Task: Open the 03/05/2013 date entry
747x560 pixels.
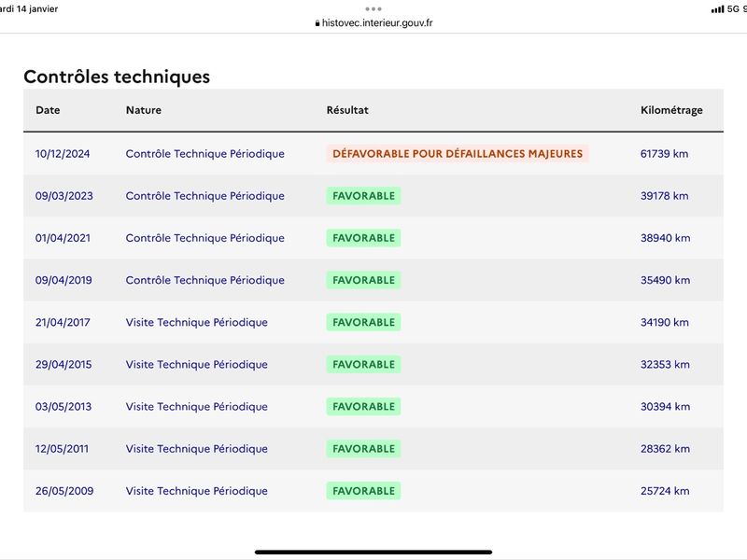Action: pos(63,407)
